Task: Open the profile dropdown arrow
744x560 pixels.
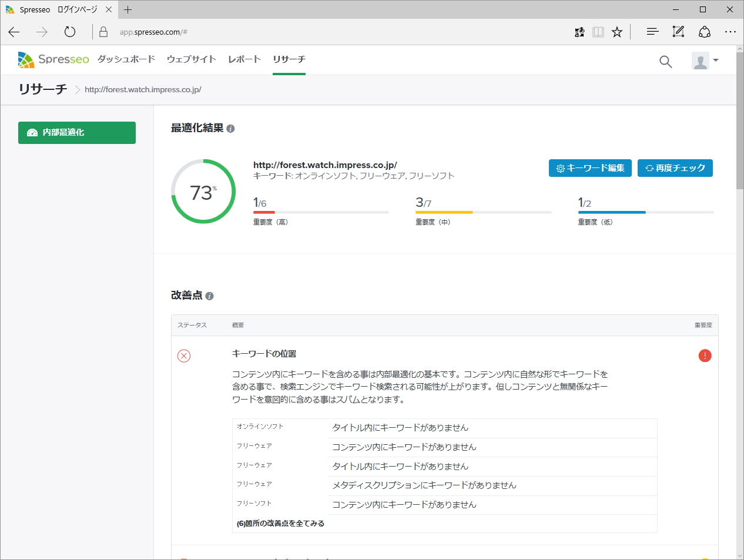Action: pyautogui.click(x=716, y=60)
